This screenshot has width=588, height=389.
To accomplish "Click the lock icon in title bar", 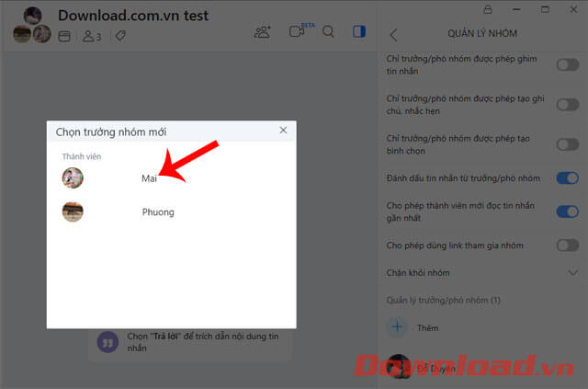I will pos(488,10).
